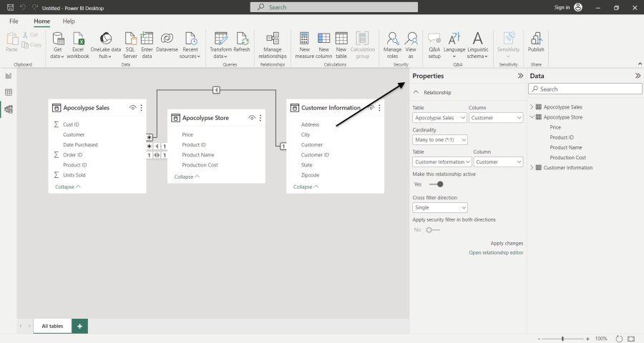Open Manage relationships dialog
Screen dimensions: 644x343
(x=273, y=45)
